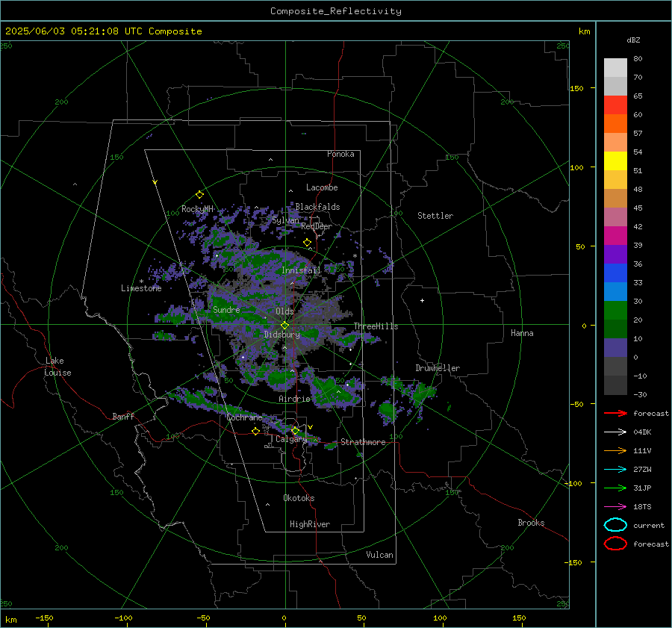This screenshot has width=672, height=628.
Task: Select the yellow 54 dBZ color swatch
Action: [x=615, y=161]
